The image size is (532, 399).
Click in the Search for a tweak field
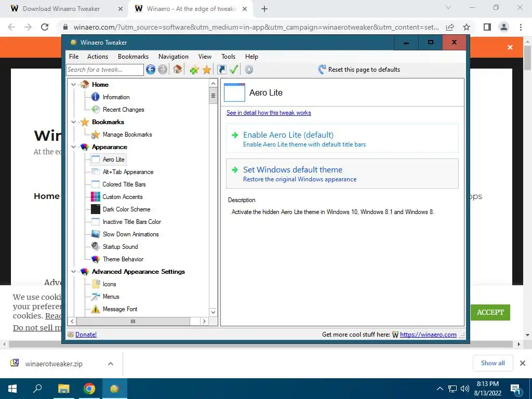tap(105, 70)
